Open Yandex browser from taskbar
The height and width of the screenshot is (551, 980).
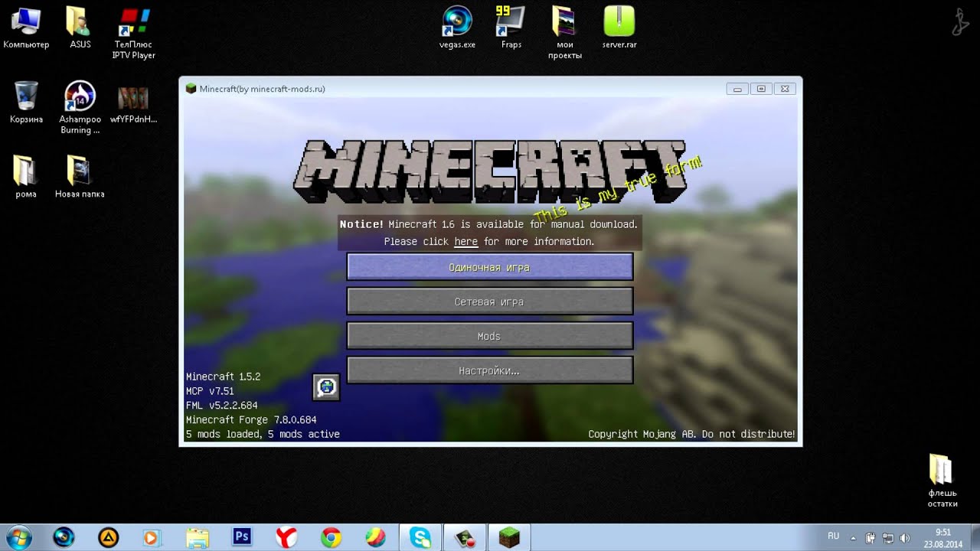point(286,537)
